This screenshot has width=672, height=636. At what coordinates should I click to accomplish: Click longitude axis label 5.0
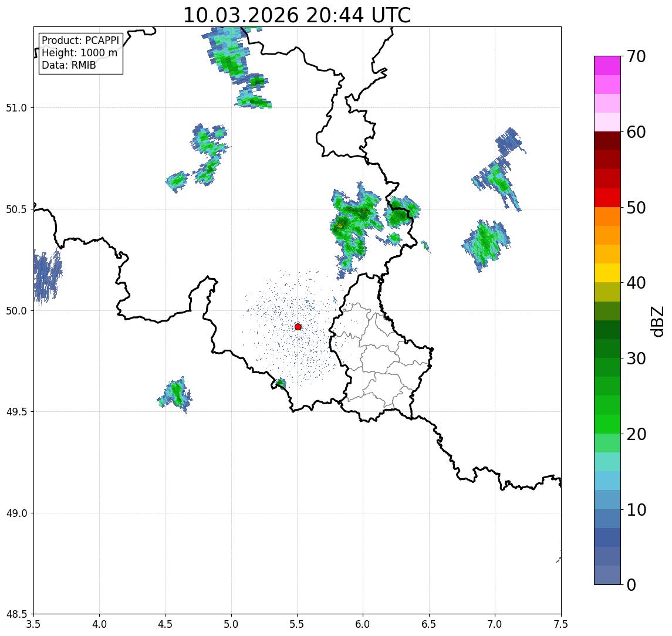tap(231, 624)
